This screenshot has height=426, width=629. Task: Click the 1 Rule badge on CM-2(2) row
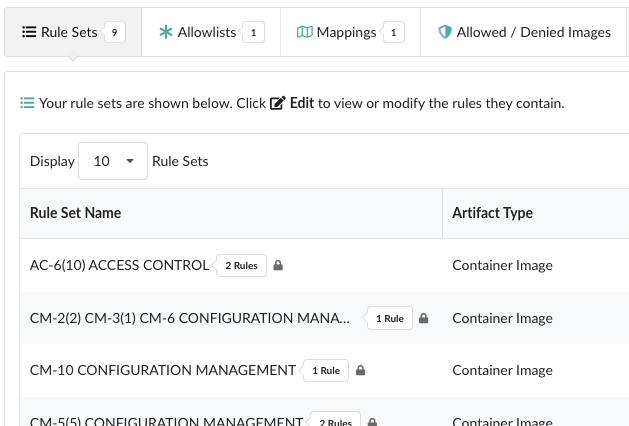click(389, 319)
